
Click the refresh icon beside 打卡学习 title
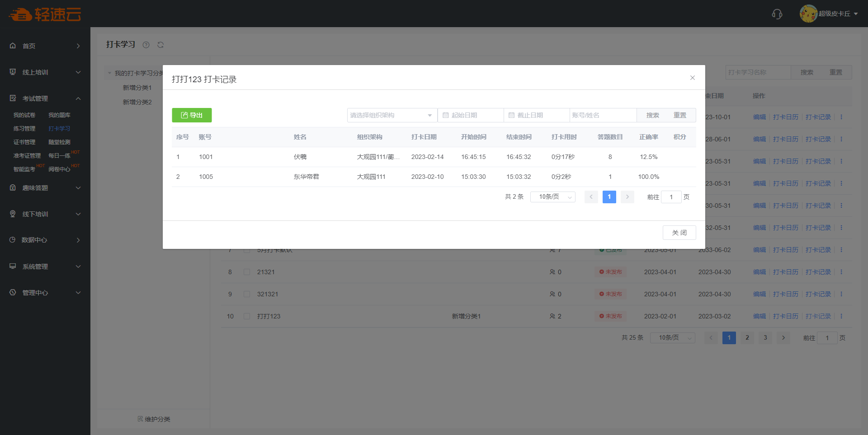[160, 45]
